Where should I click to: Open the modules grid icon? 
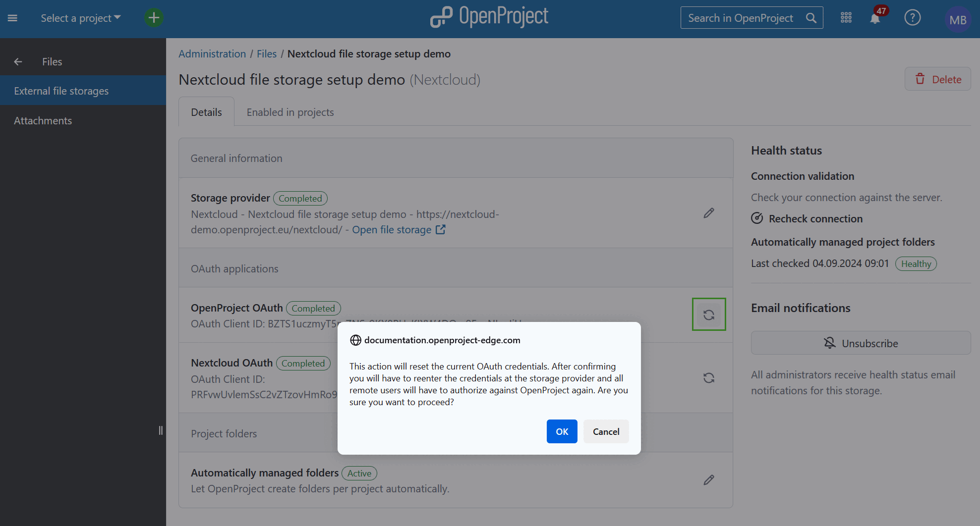[846, 17]
